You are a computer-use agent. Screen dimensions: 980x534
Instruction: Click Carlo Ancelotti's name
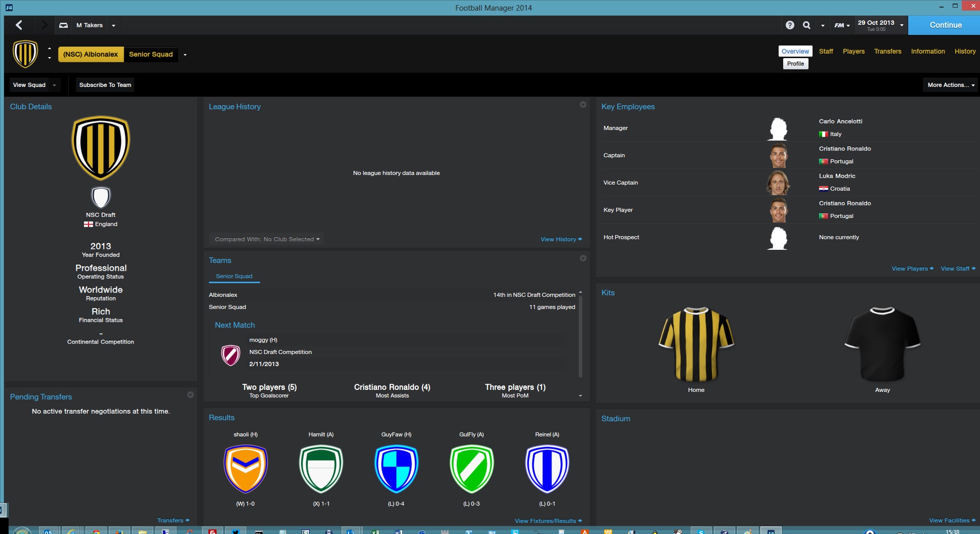pyautogui.click(x=840, y=121)
